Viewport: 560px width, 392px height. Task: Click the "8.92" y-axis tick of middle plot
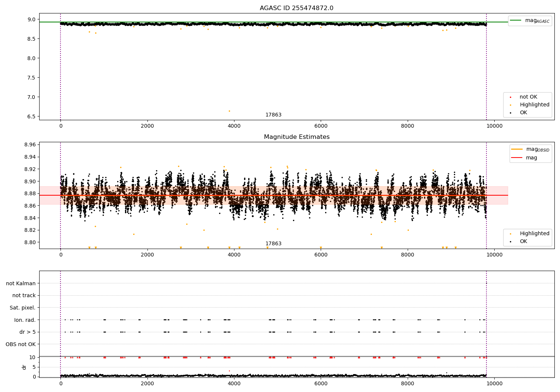(30, 169)
